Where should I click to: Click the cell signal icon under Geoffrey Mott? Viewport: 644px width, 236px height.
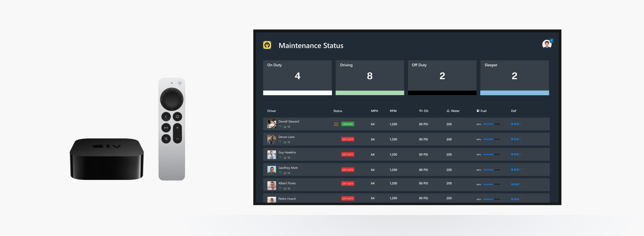[x=285, y=173]
